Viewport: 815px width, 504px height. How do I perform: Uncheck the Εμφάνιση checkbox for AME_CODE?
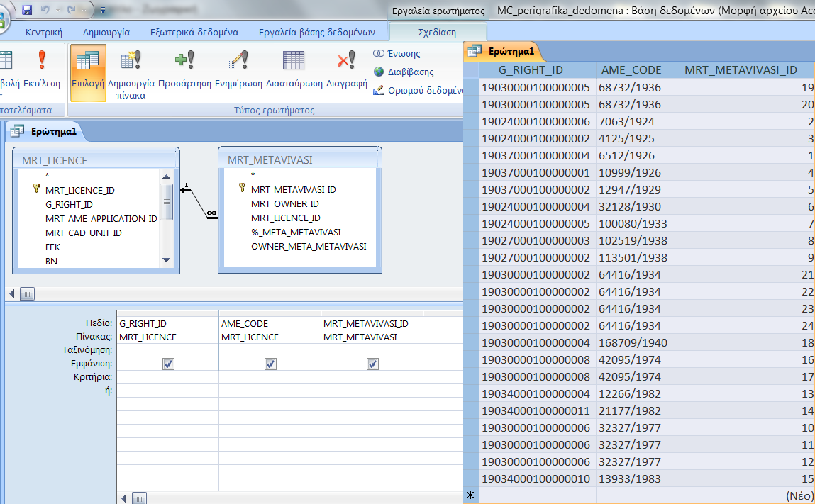(x=270, y=364)
